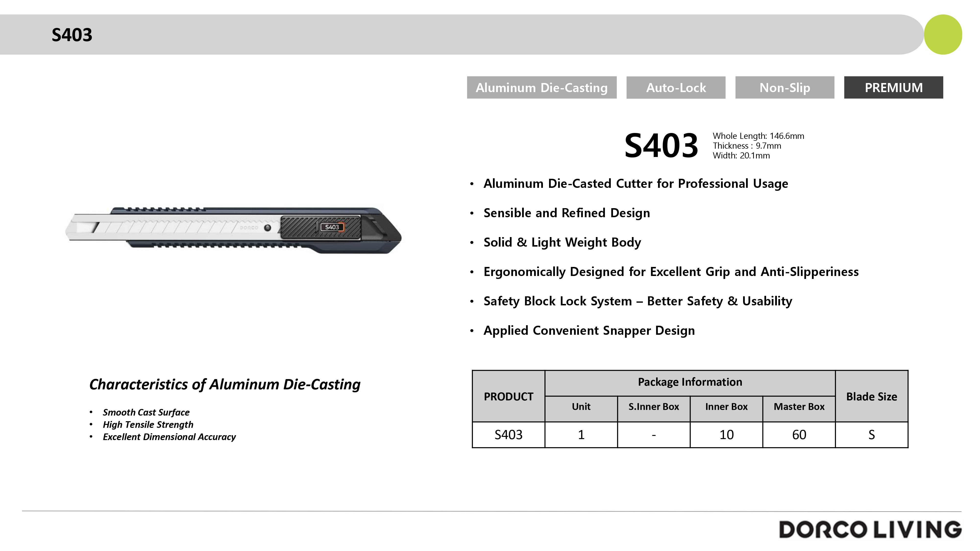Image resolution: width=980 pixels, height=551 pixels.
Task: Select the S.Inner Box column header
Action: click(x=654, y=407)
